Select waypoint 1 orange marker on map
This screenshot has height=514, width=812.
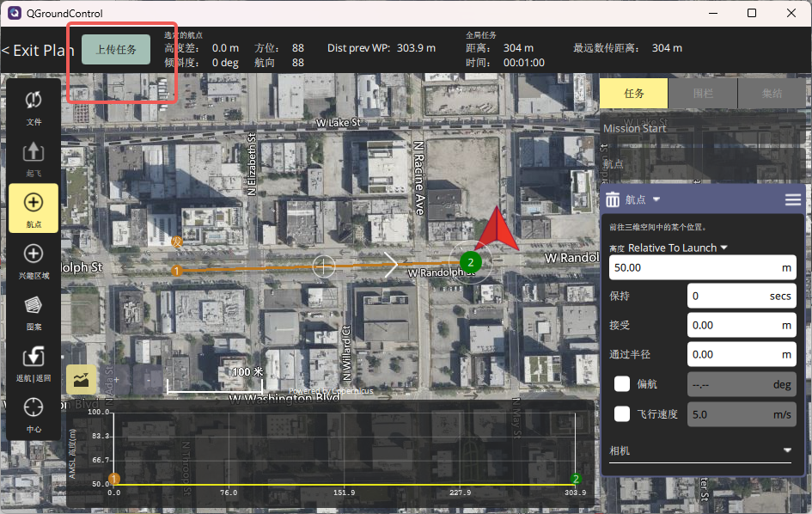pos(177,271)
